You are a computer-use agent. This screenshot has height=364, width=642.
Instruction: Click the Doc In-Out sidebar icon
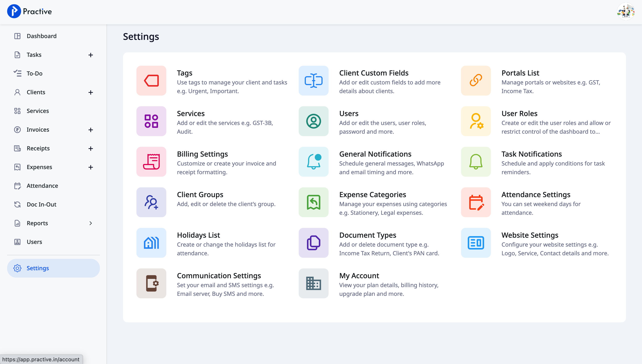(x=17, y=204)
